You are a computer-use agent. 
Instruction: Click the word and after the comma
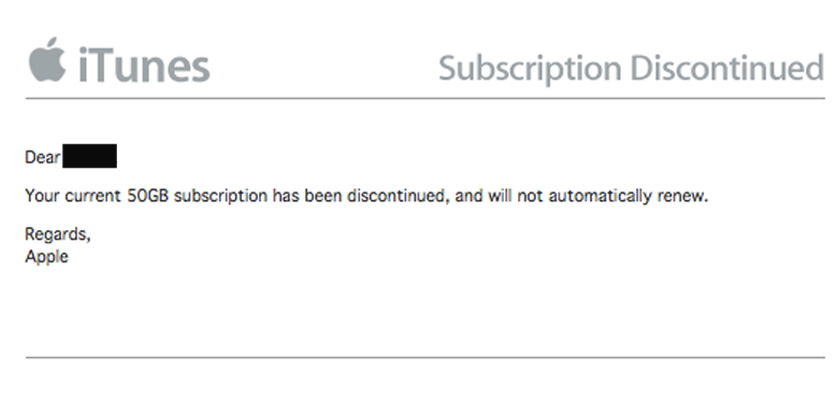point(469,196)
